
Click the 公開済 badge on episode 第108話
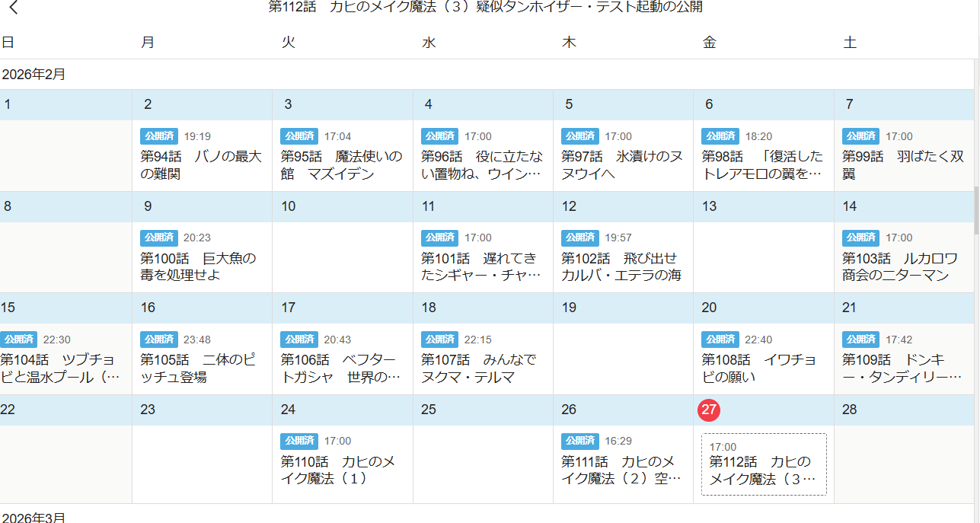click(720, 340)
